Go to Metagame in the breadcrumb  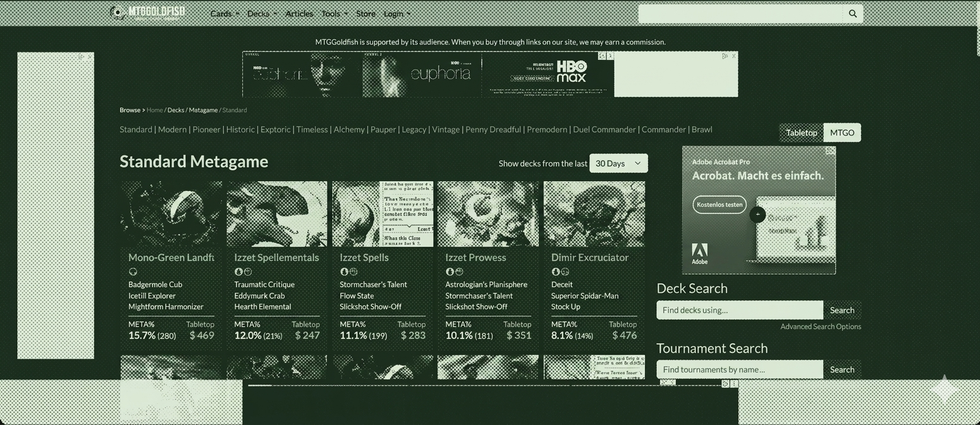click(203, 110)
